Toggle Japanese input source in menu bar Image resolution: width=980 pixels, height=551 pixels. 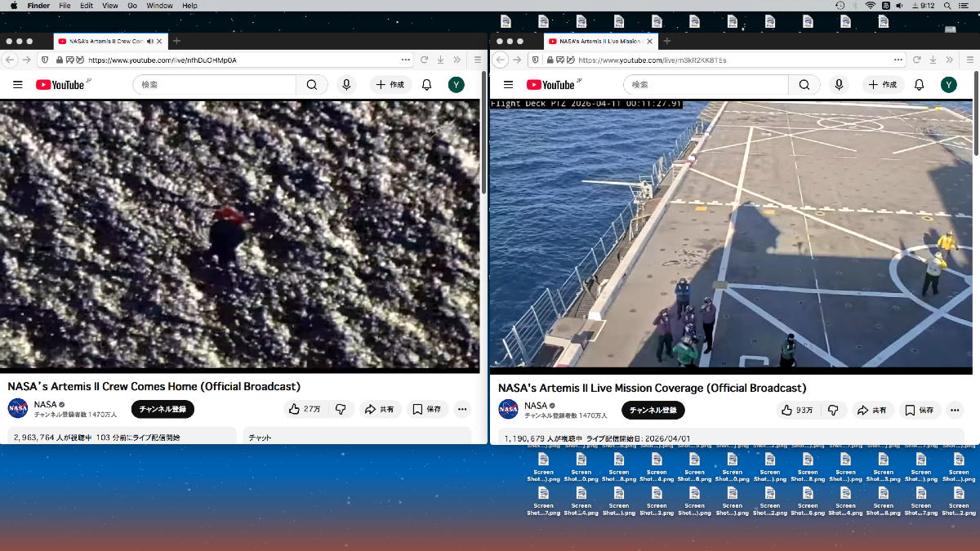pos(886,6)
